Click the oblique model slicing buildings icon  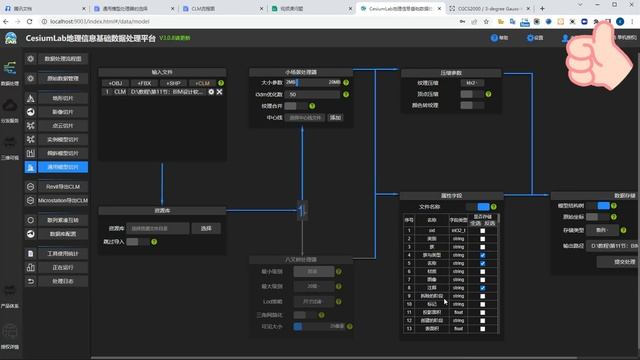click(x=31, y=153)
